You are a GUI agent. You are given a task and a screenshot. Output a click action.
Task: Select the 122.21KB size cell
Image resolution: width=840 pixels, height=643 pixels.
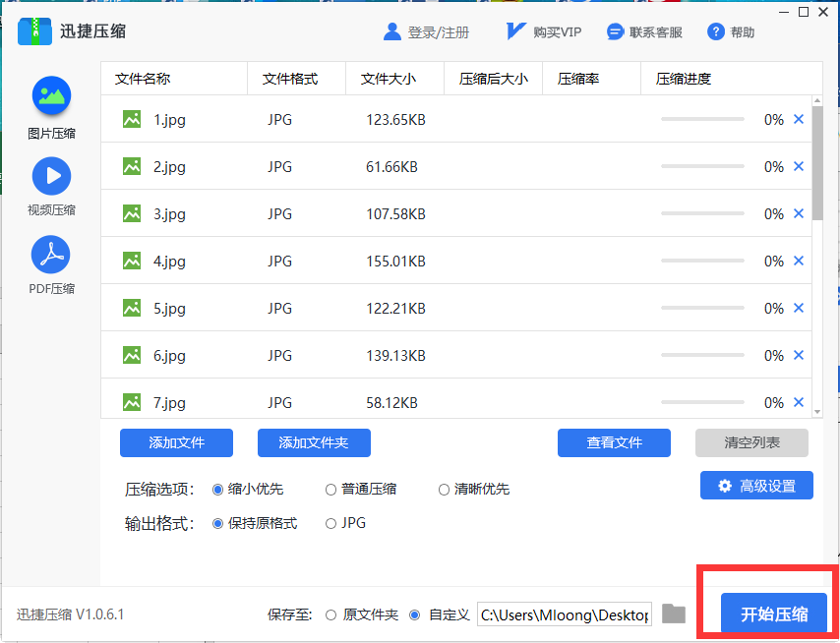(x=395, y=309)
